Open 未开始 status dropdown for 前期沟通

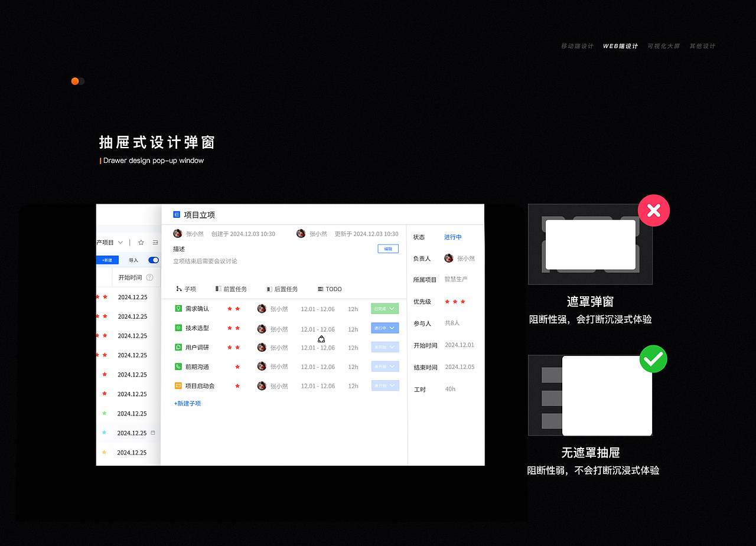[x=385, y=367]
